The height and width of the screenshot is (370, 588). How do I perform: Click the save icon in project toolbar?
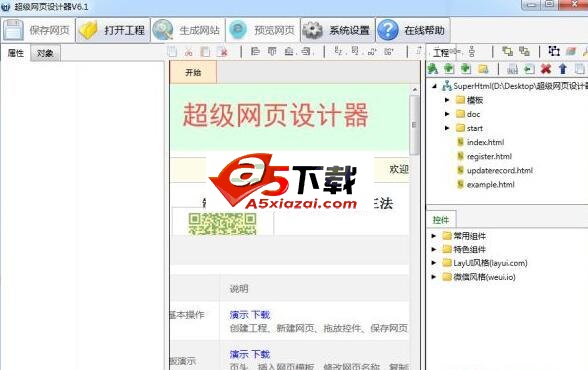[512, 69]
